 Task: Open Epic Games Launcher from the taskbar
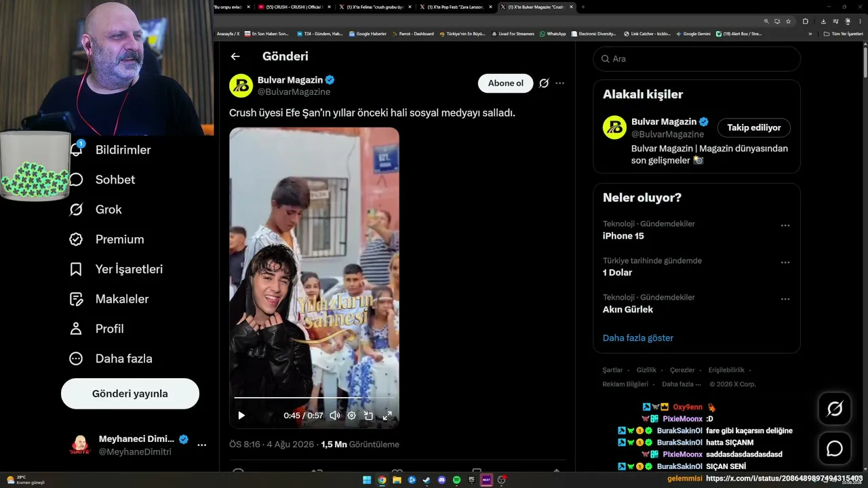point(471,480)
